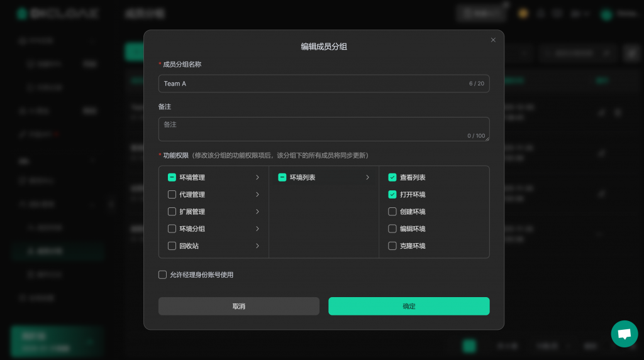Tick the 回收站 checkbox
This screenshot has height=360, width=644.
pos(172,246)
